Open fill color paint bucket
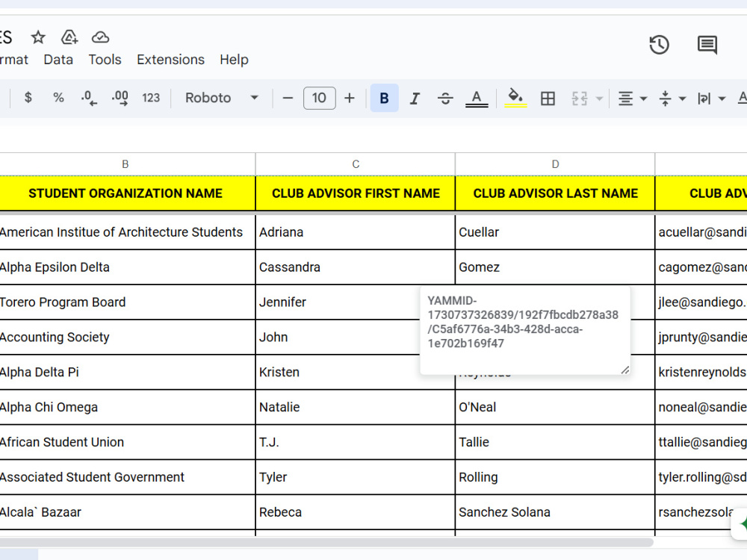 515,98
